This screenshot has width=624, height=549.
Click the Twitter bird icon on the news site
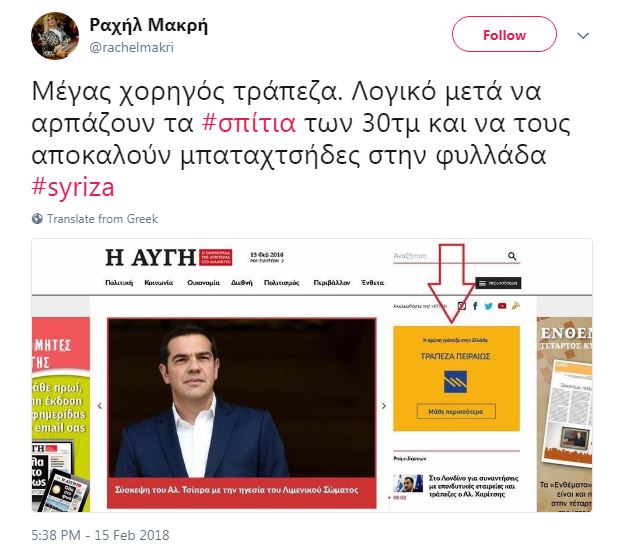point(488,306)
